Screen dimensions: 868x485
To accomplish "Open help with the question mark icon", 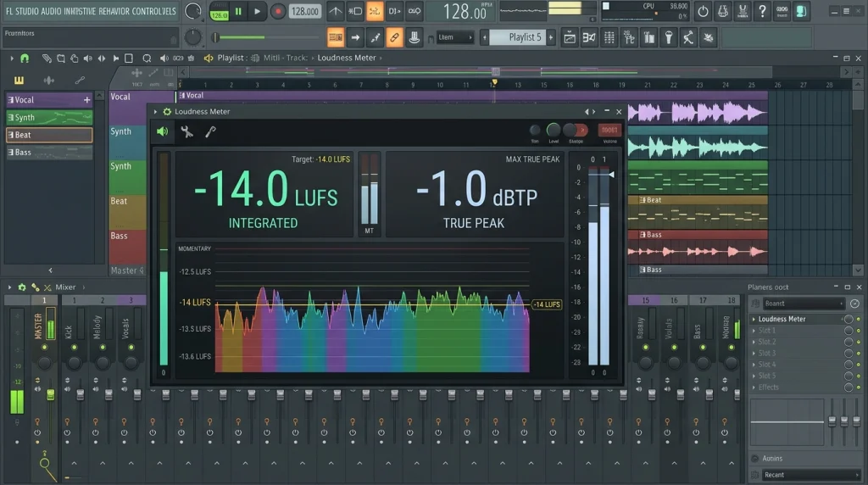I will (762, 11).
